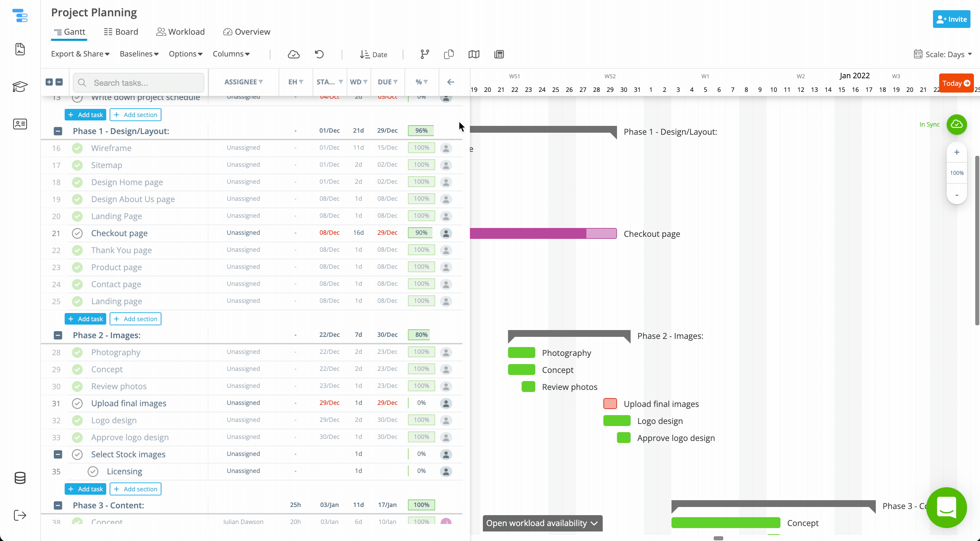The width and height of the screenshot is (980, 541).
Task: Switch to the Board tab
Action: click(121, 32)
